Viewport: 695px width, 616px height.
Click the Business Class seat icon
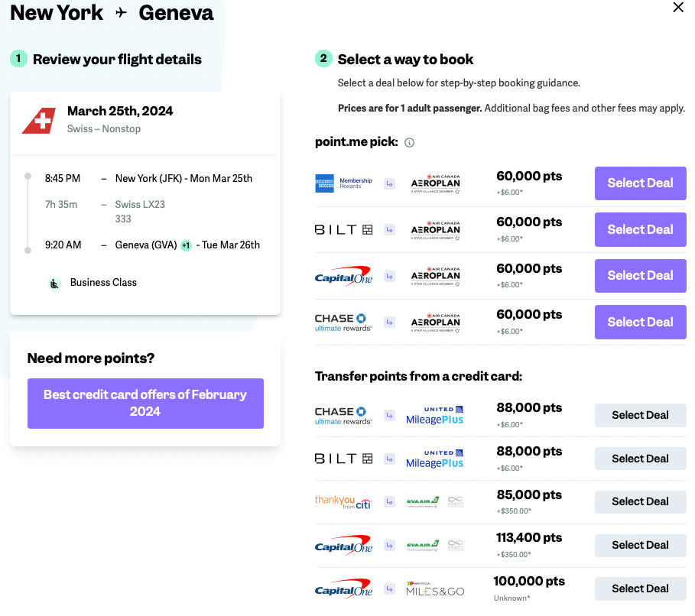pos(54,284)
